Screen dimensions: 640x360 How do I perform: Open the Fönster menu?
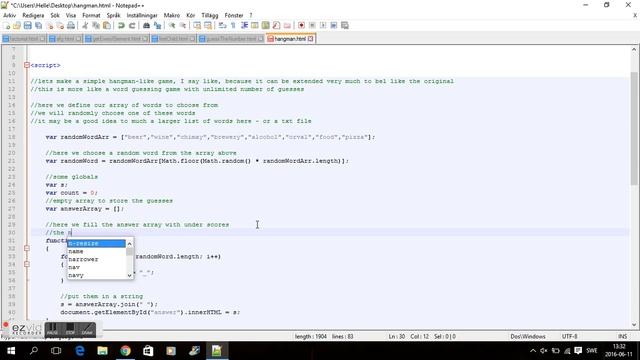click(x=234, y=16)
